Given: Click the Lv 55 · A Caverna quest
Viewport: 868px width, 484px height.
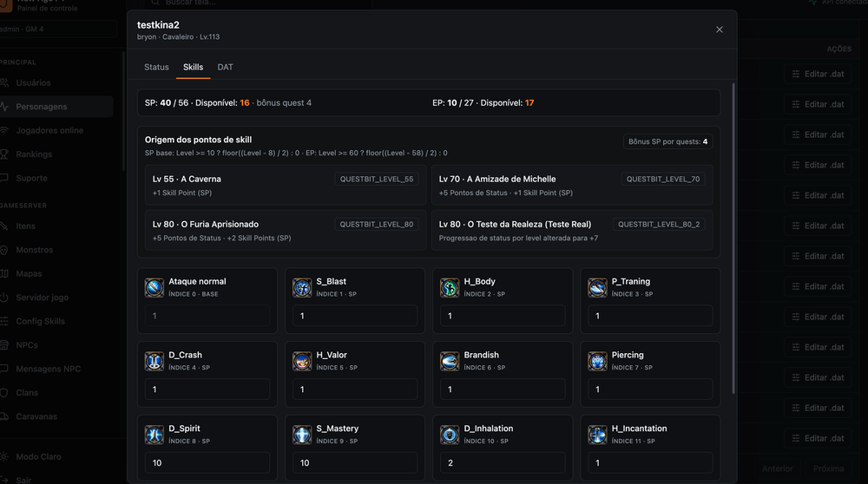Looking at the screenshot, I should pyautogui.click(x=285, y=186).
